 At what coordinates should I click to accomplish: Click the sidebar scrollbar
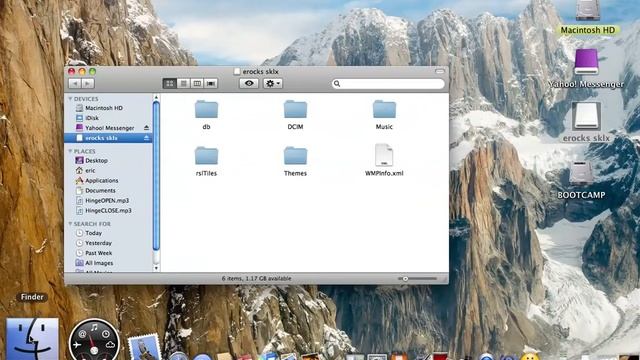click(156, 176)
